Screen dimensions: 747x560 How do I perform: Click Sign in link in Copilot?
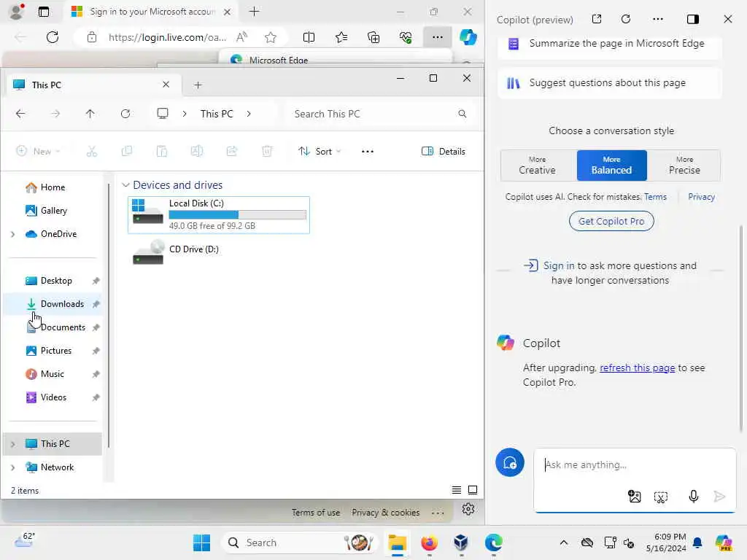point(559,265)
